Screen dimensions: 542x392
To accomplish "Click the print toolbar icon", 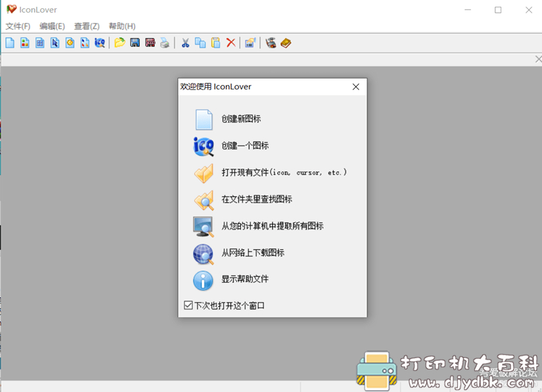I will point(165,43).
